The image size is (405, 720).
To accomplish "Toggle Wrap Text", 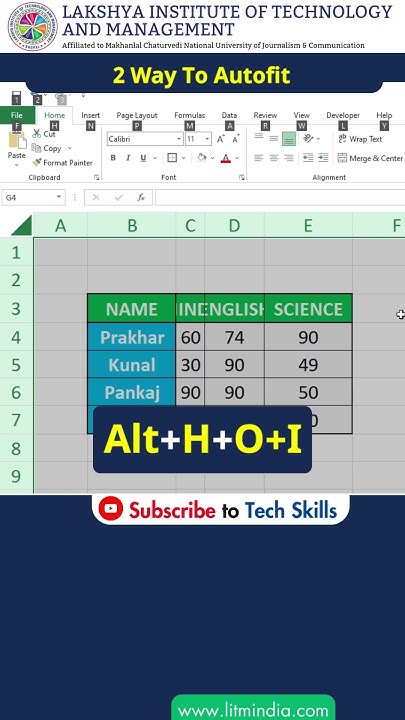I will click(x=360, y=139).
